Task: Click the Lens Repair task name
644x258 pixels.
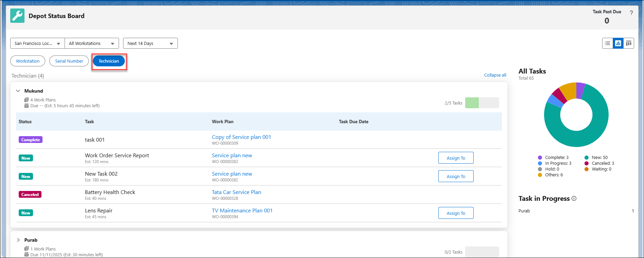Action: pos(99,210)
